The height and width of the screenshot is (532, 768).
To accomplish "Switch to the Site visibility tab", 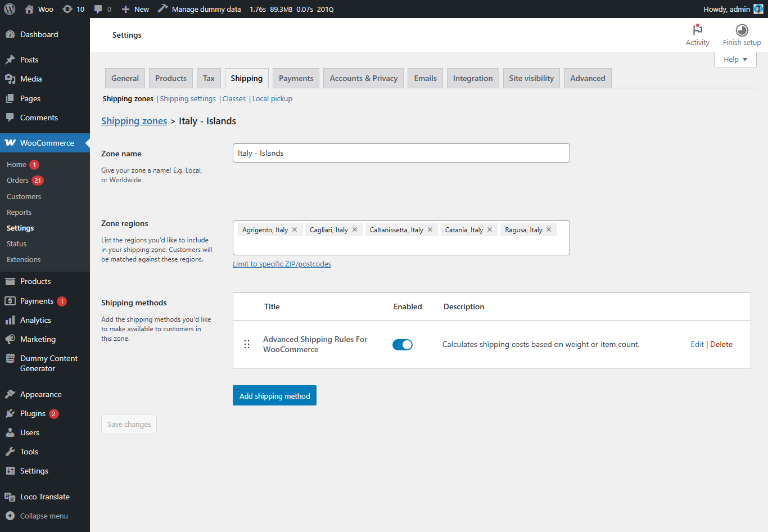I will [x=531, y=78].
